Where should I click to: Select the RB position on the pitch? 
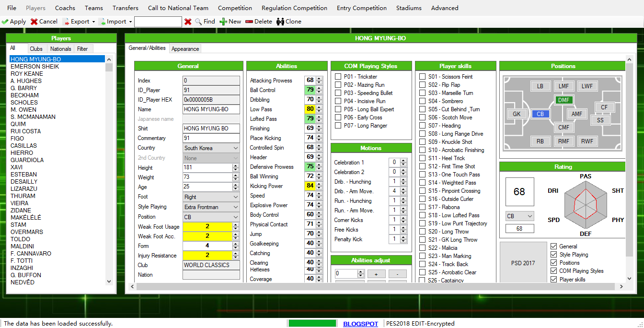click(540, 141)
